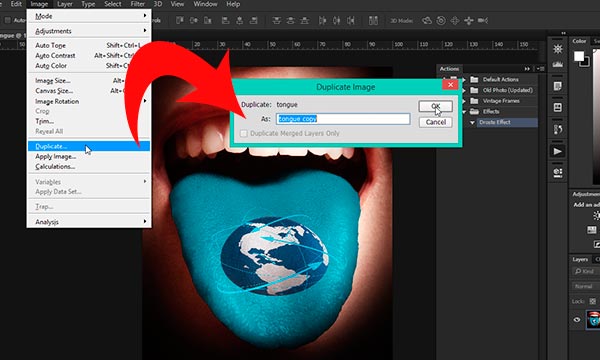Click the Actions play icon in the dock
This screenshot has height=360, width=600.
coord(558,151)
